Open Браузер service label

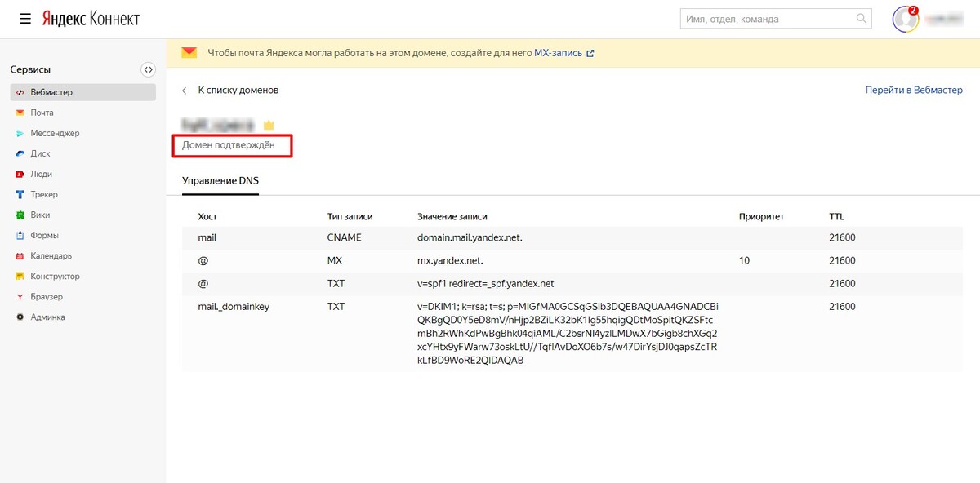tap(47, 297)
